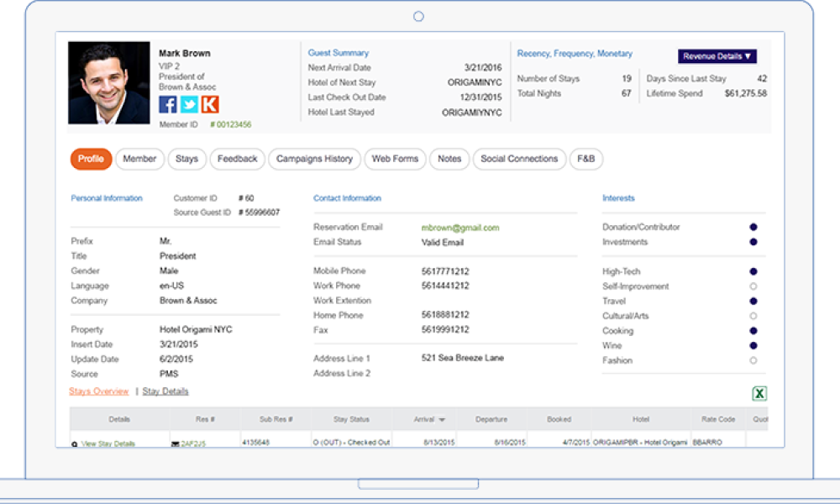Switch to the Stays tab

pos(186,159)
